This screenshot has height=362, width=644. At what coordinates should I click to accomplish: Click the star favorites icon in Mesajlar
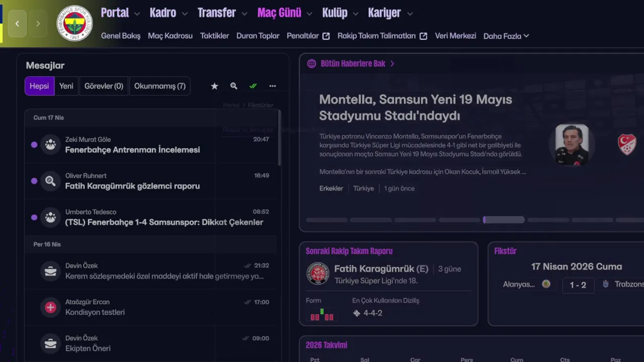(214, 86)
